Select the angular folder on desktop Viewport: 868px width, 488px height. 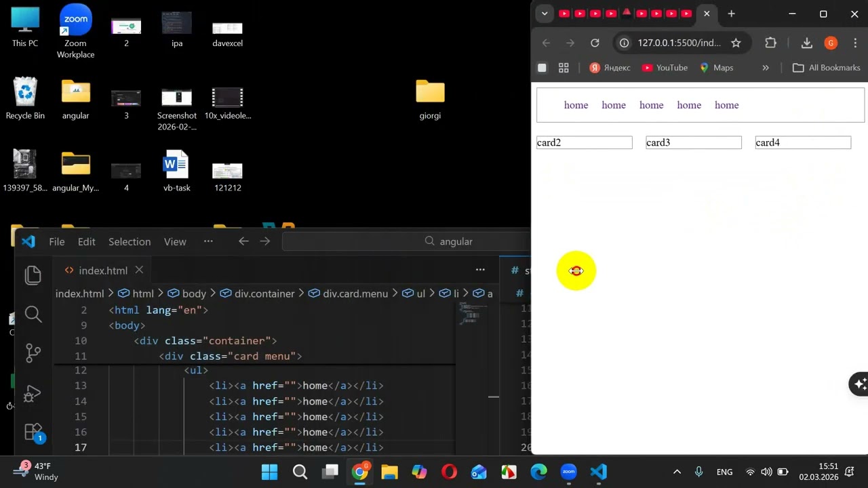[75, 98]
